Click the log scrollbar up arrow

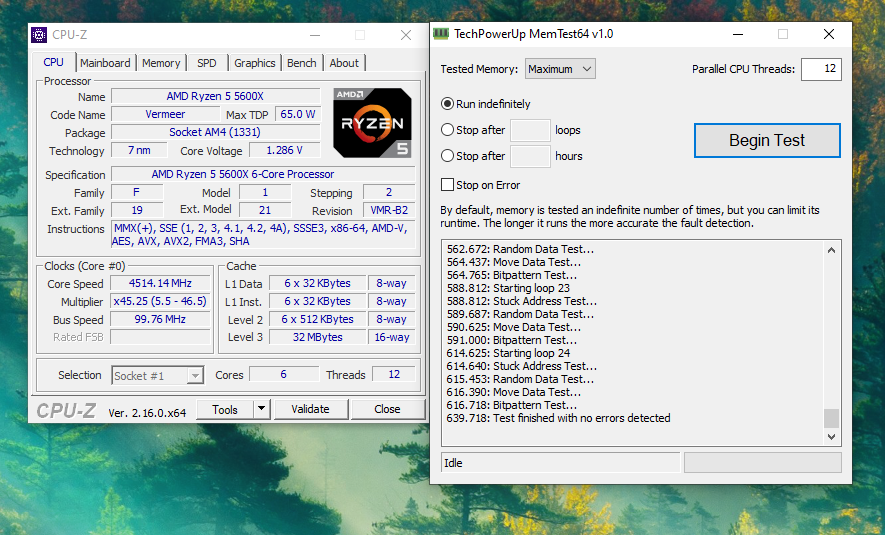click(x=831, y=250)
